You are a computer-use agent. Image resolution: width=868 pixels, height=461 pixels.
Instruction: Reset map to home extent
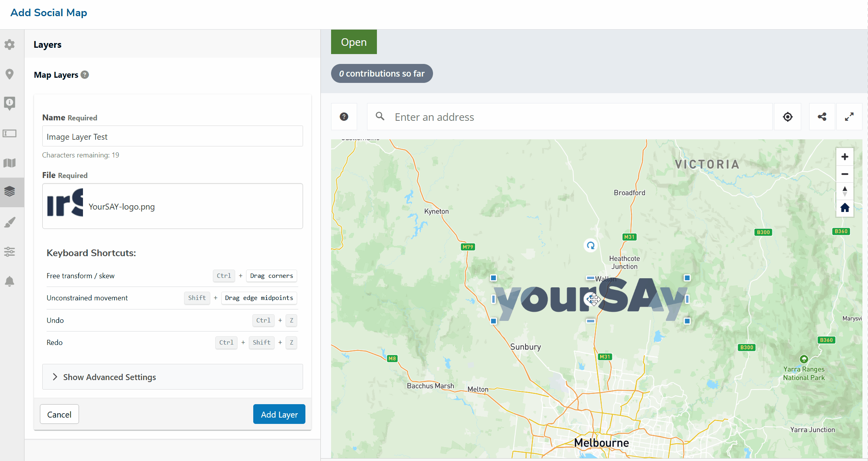845,208
